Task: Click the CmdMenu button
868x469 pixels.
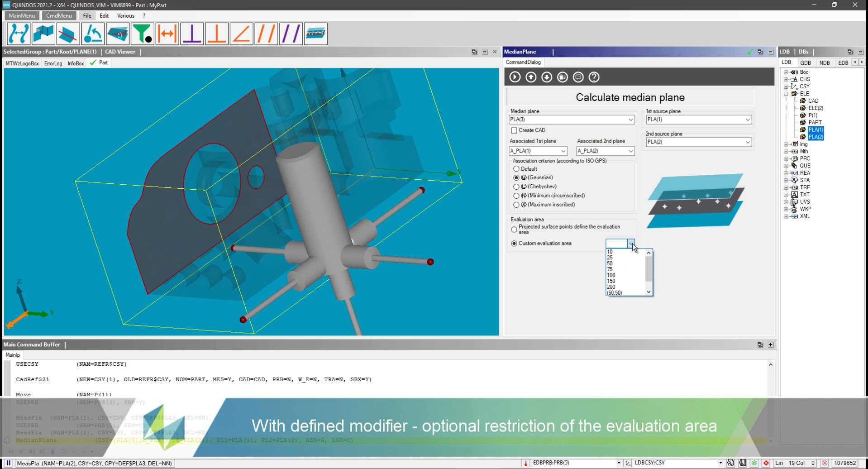Action: (x=59, y=16)
